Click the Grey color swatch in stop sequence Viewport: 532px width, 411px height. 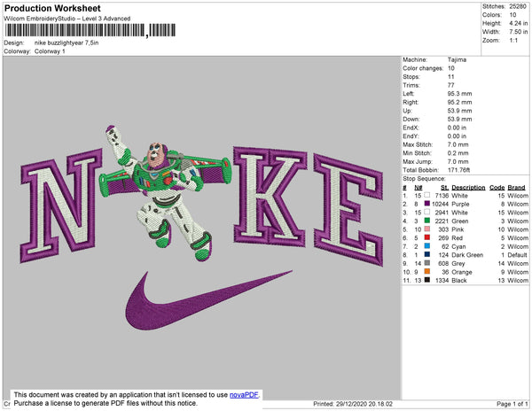click(427, 263)
